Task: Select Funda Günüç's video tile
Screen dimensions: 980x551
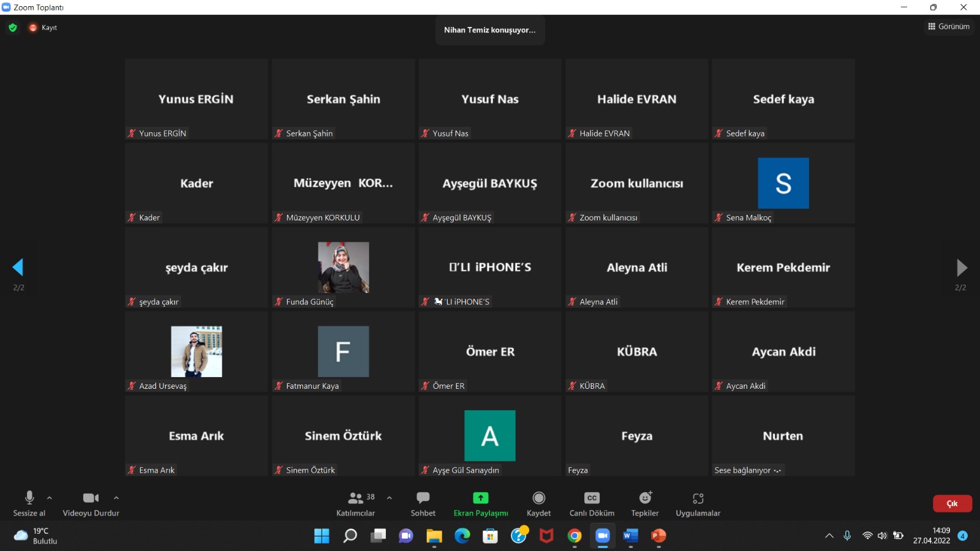Action: (343, 268)
